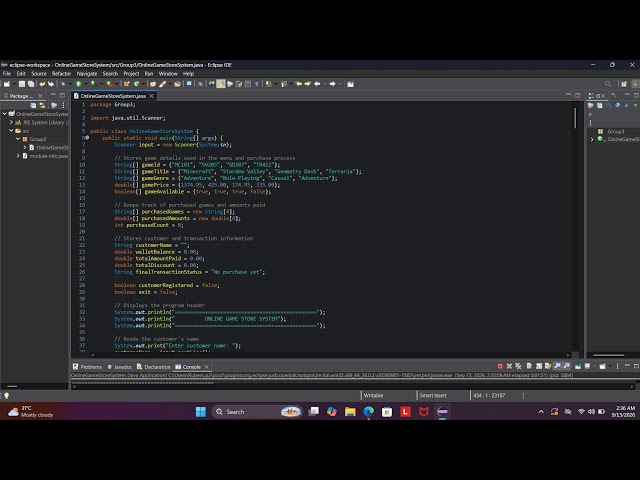The image size is (640, 480).
Task: Maximize the Package Explorer view
Action: [62, 95]
